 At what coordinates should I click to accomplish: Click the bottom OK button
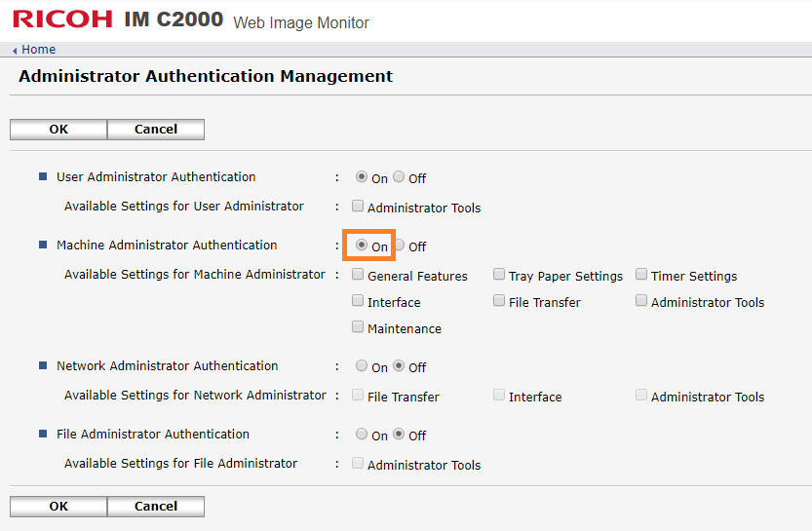58,507
